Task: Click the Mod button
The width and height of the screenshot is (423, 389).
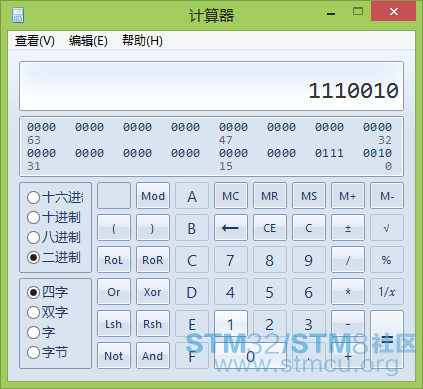Action: (x=153, y=196)
